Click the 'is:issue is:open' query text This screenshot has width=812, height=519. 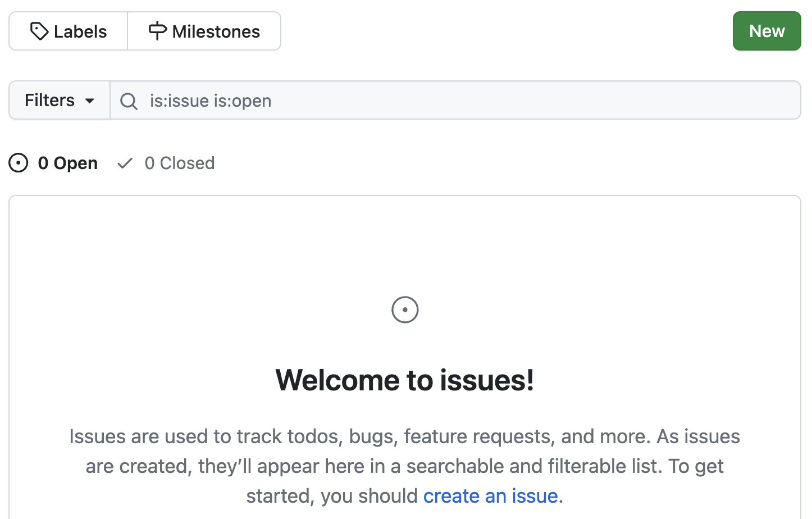click(x=211, y=101)
